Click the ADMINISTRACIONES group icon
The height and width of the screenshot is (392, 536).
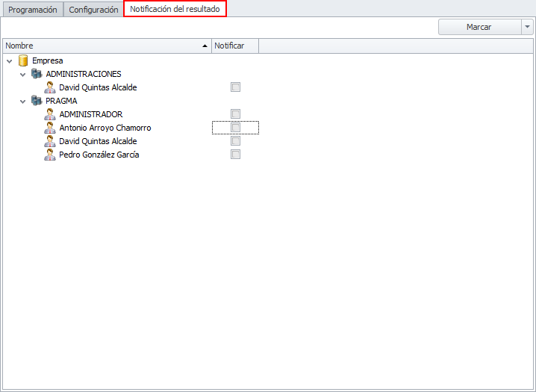(x=37, y=73)
